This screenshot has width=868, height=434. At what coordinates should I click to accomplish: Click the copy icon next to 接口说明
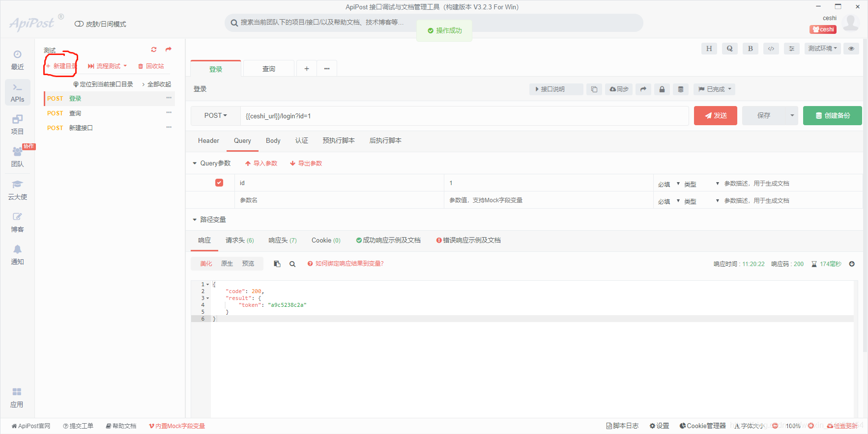click(594, 89)
